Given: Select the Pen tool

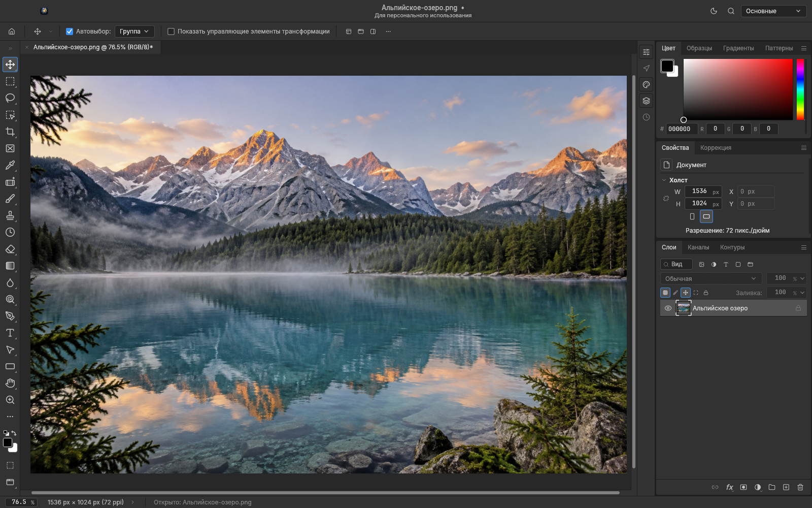Looking at the screenshot, I should 10,316.
